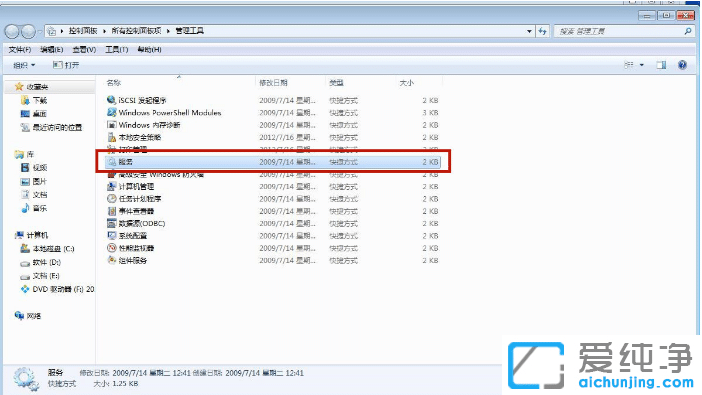The width and height of the screenshot is (702, 395).
Task: Open the 文件(F) menu
Action: tap(20, 50)
